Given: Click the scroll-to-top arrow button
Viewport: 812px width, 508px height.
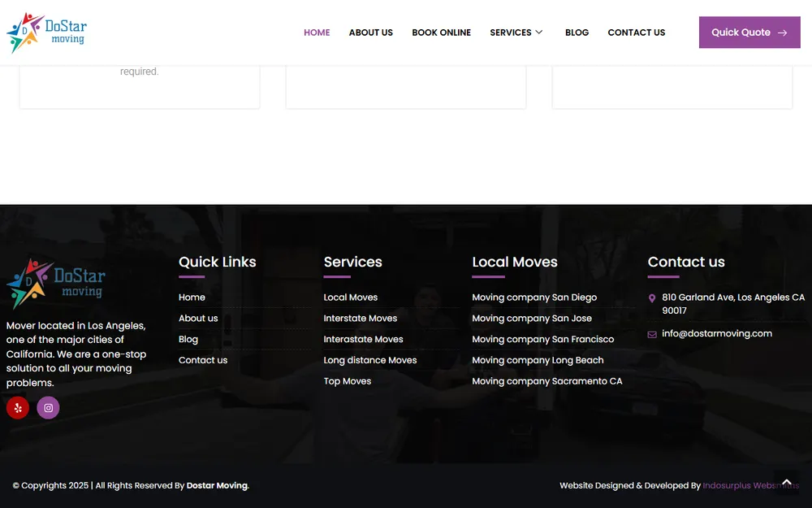Looking at the screenshot, I should (787, 483).
